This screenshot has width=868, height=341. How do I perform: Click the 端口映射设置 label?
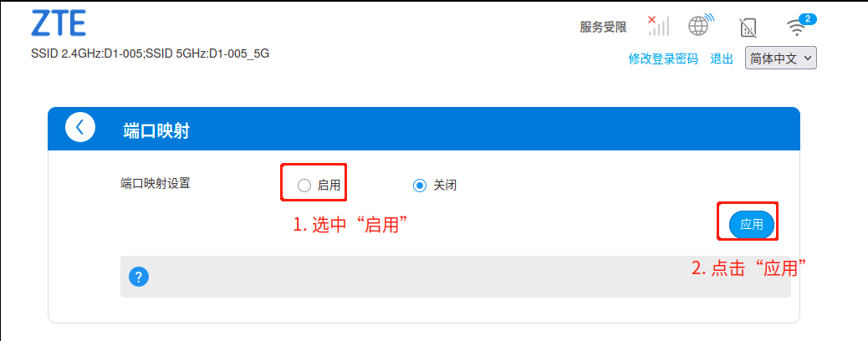[x=155, y=183]
